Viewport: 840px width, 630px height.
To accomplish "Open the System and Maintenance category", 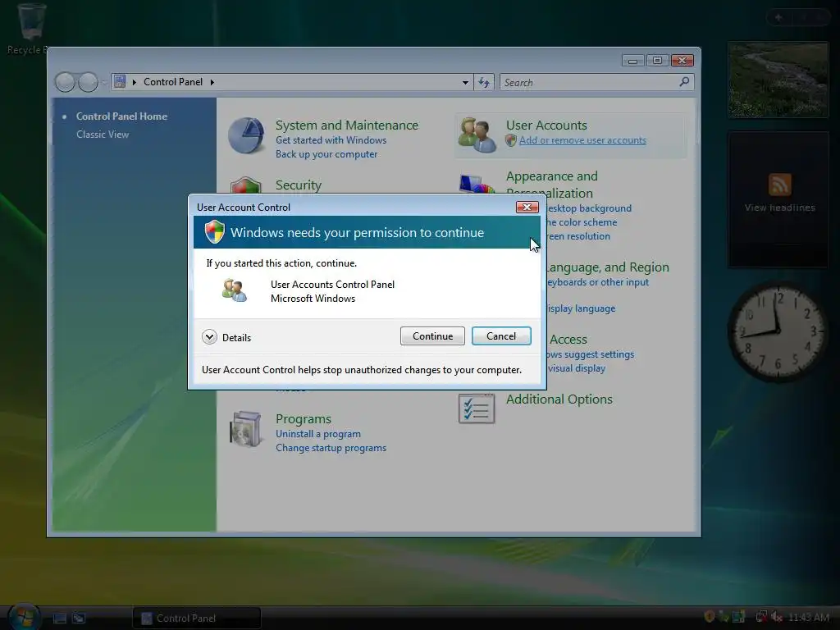I will coord(347,125).
